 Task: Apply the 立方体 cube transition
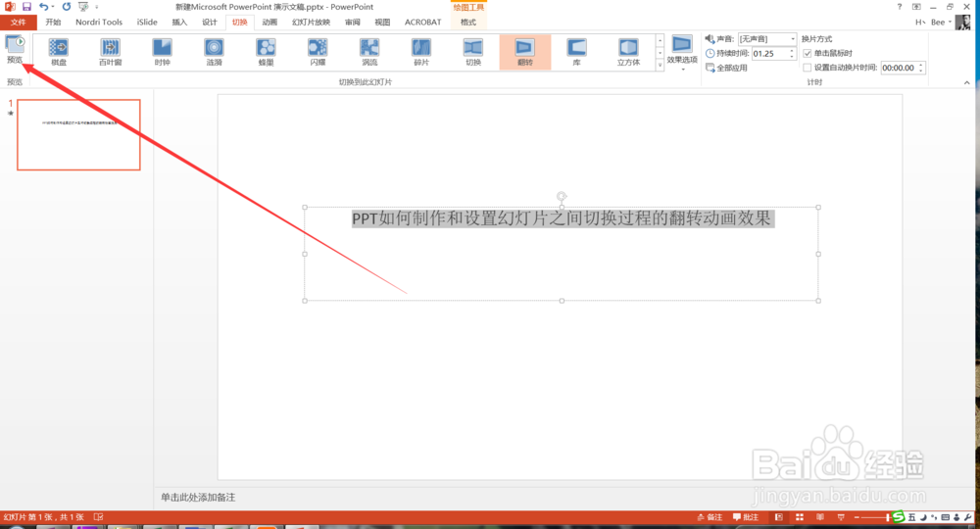[x=629, y=51]
